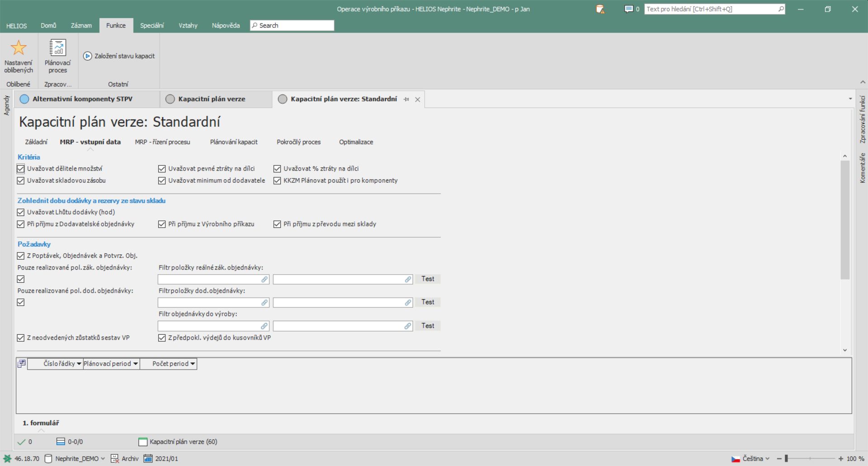
Task: Click the Založení stavu kapacit play icon
Action: pos(88,56)
